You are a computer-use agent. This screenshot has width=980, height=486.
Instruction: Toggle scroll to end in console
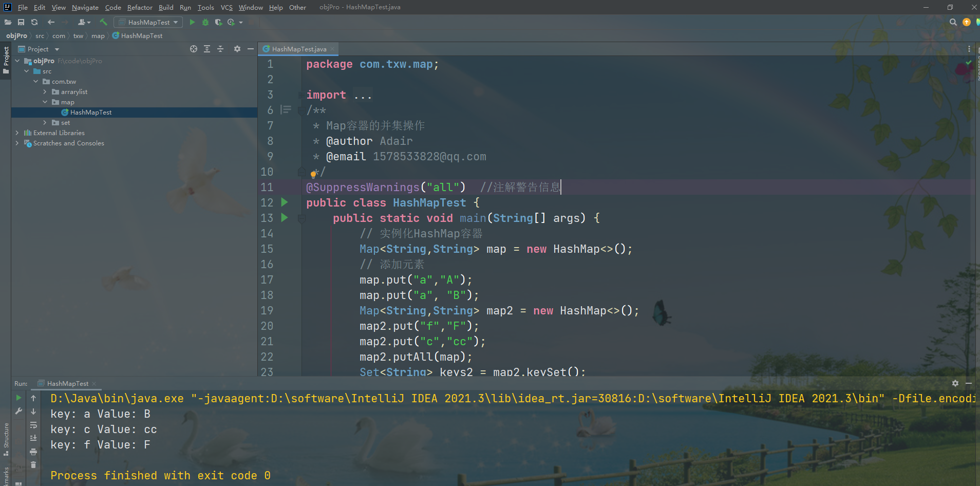click(x=33, y=438)
